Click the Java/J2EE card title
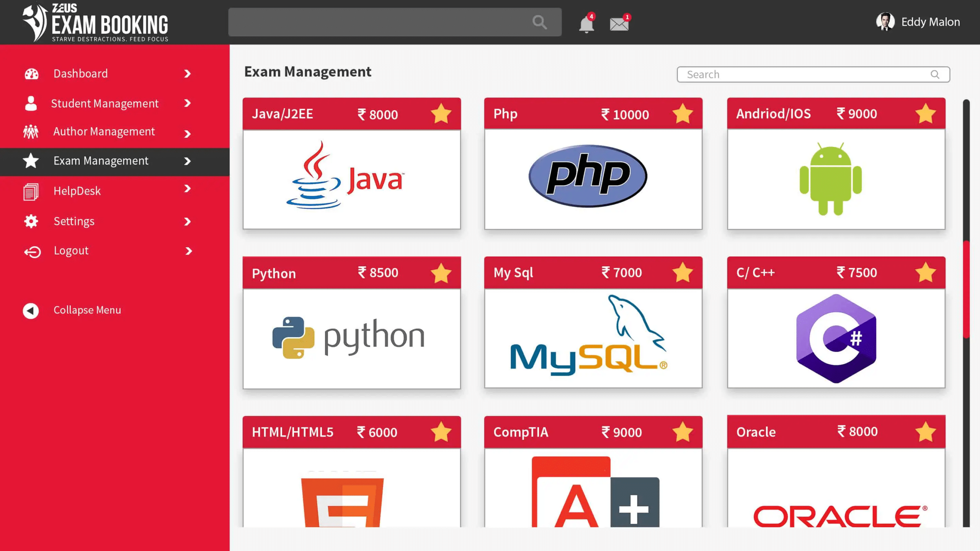 pyautogui.click(x=282, y=114)
